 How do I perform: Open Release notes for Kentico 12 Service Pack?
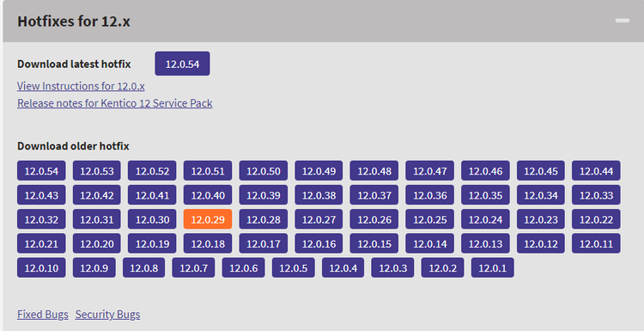coord(114,103)
